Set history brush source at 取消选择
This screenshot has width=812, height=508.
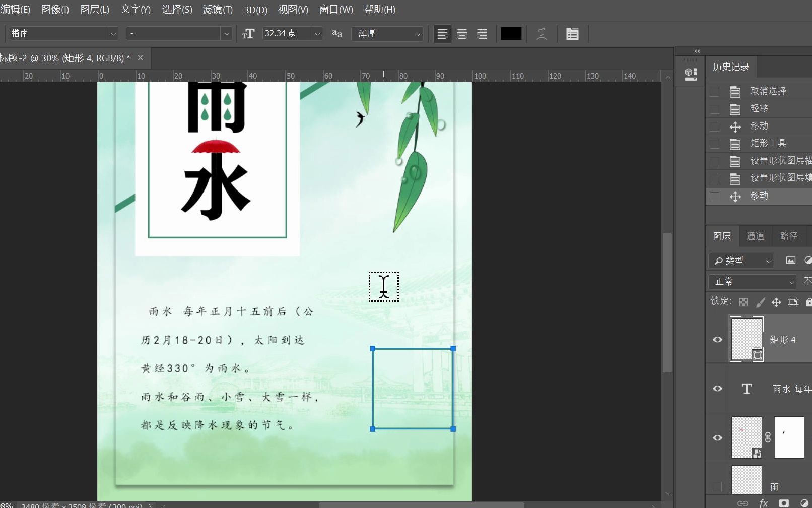714,91
